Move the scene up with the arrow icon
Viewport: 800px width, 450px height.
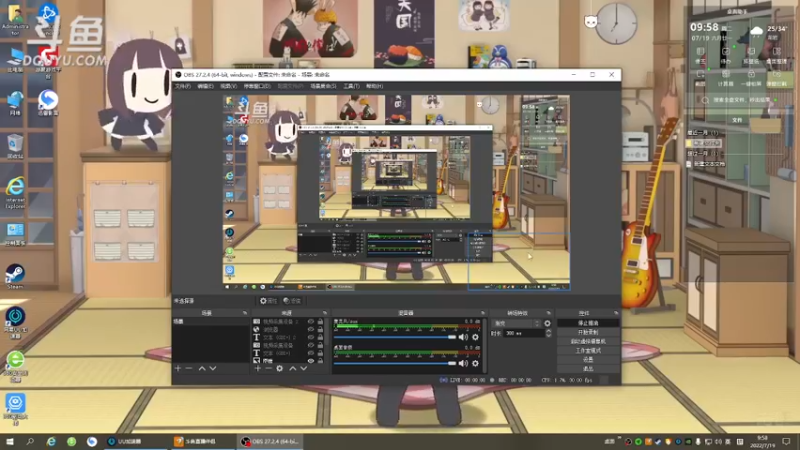tap(202, 368)
